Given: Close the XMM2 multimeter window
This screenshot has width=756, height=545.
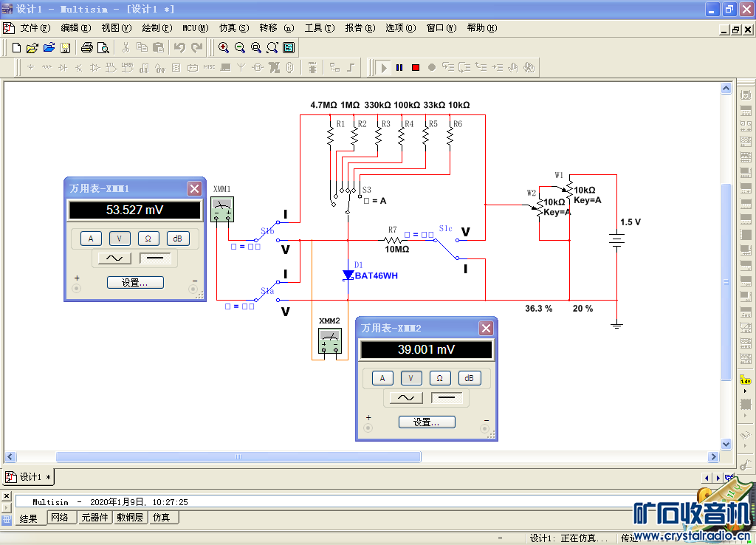Looking at the screenshot, I should pyautogui.click(x=486, y=329).
